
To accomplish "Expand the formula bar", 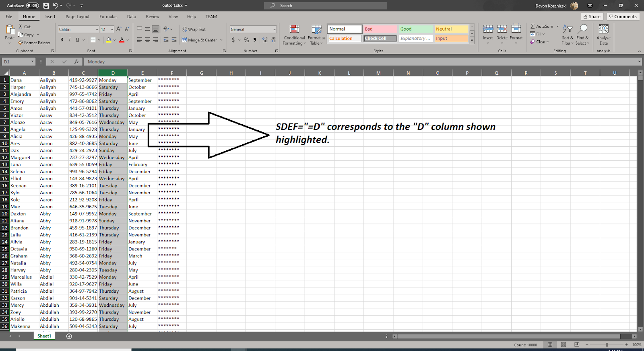I will click(639, 62).
